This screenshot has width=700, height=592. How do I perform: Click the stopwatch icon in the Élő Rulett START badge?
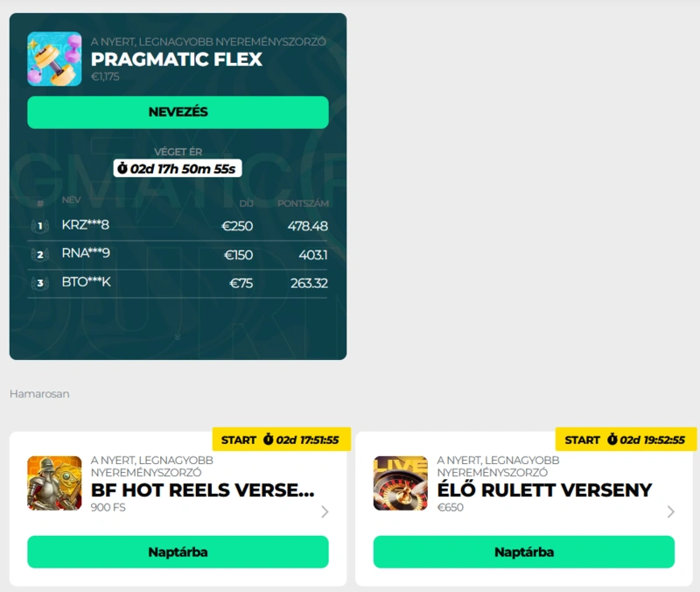pos(612,440)
